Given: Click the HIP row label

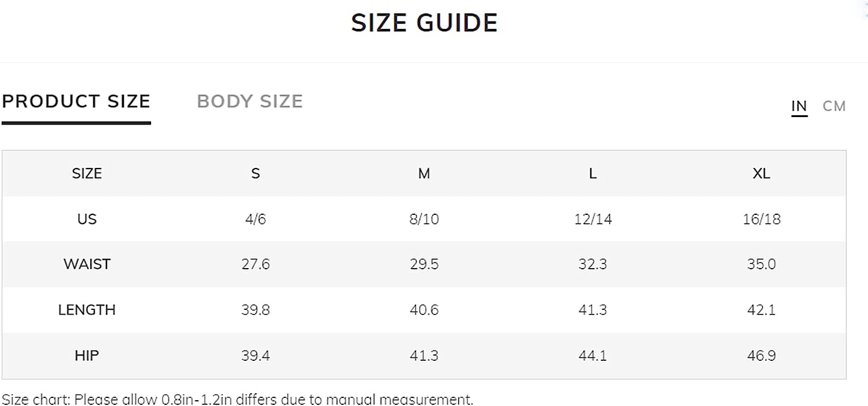Looking at the screenshot, I should [87, 355].
